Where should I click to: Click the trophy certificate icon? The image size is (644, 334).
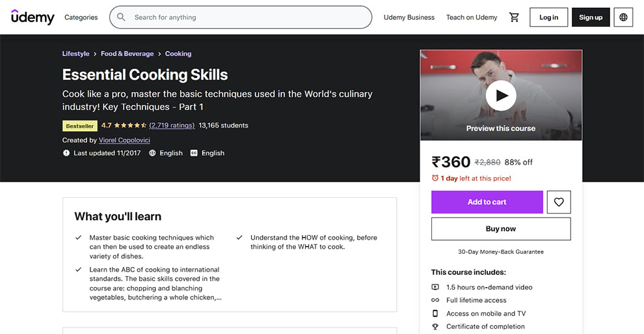pos(435,327)
